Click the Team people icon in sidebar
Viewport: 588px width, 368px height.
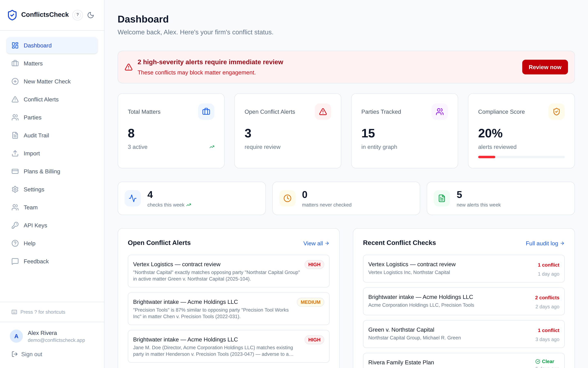point(15,208)
